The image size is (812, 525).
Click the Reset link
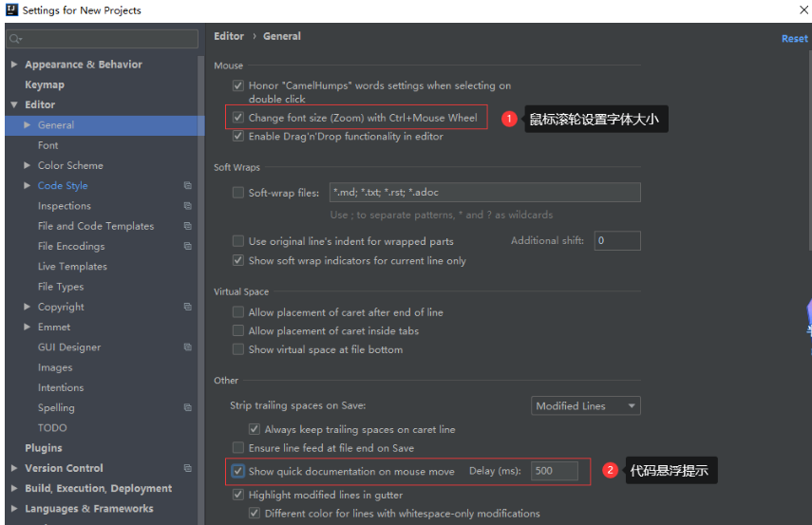pos(794,38)
